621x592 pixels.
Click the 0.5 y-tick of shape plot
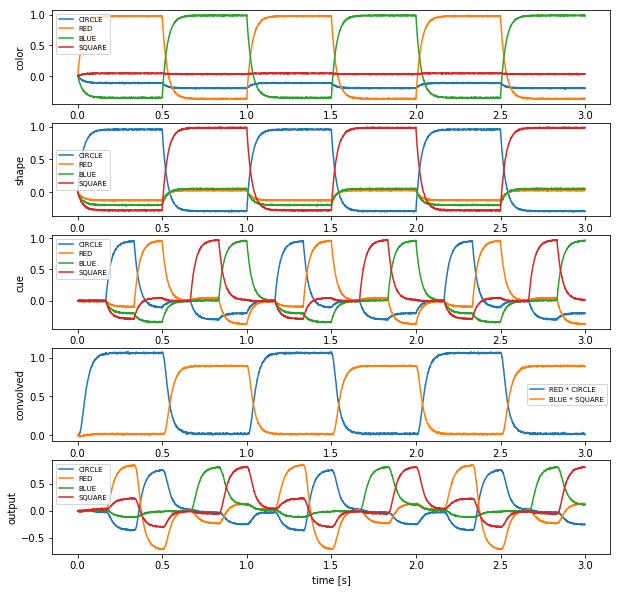coord(38,160)
